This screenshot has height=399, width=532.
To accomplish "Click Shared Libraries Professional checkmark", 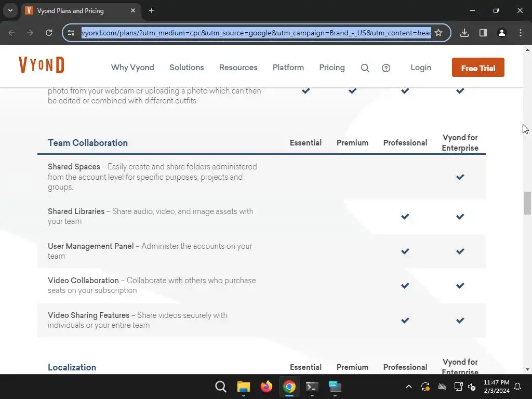I will 405,216.
